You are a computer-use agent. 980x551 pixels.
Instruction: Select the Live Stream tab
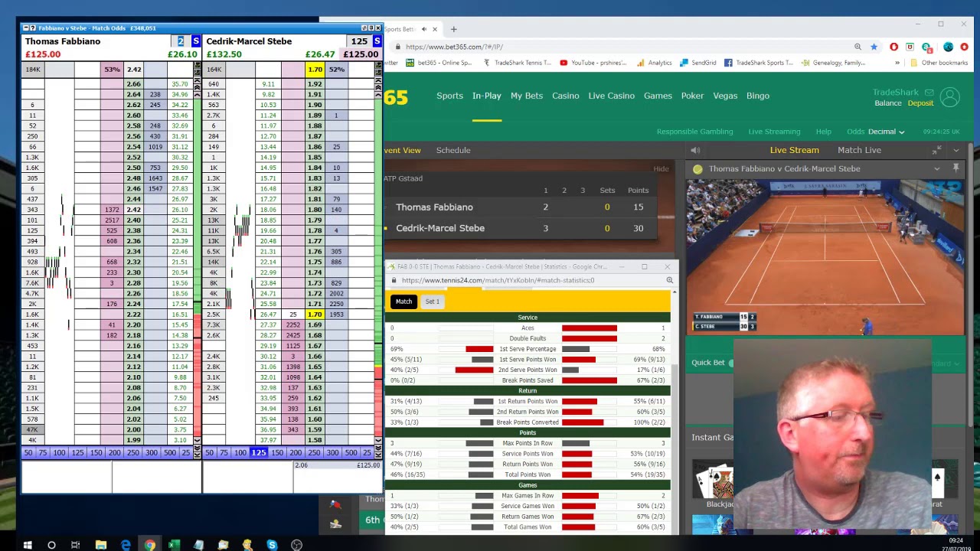(794, 150)
